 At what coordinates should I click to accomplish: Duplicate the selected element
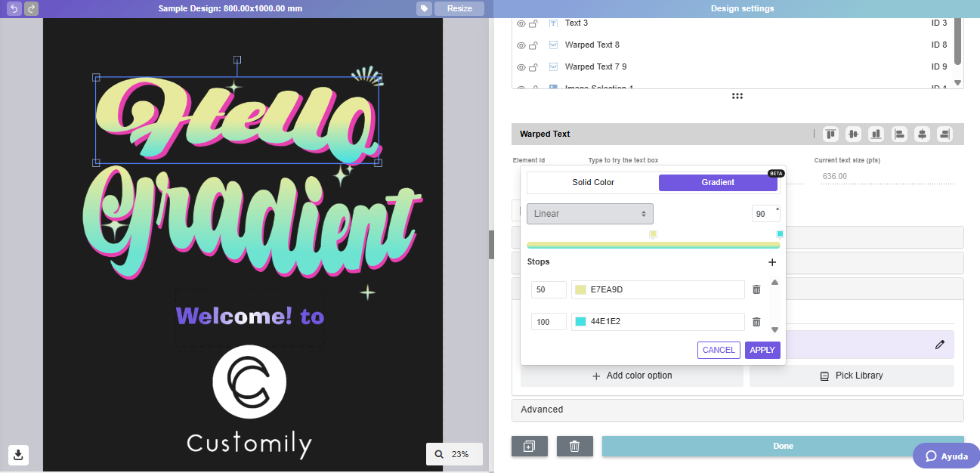(530, 447)
